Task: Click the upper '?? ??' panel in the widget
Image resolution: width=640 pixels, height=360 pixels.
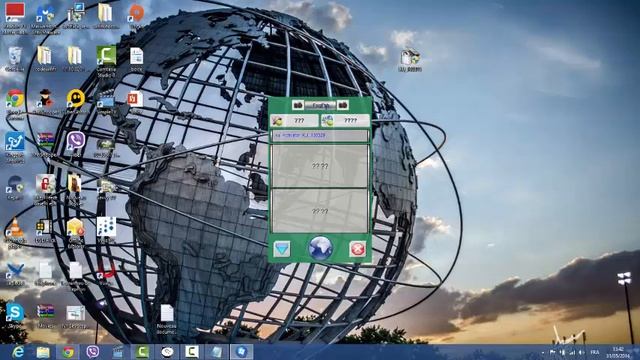Action: point(320,166)
